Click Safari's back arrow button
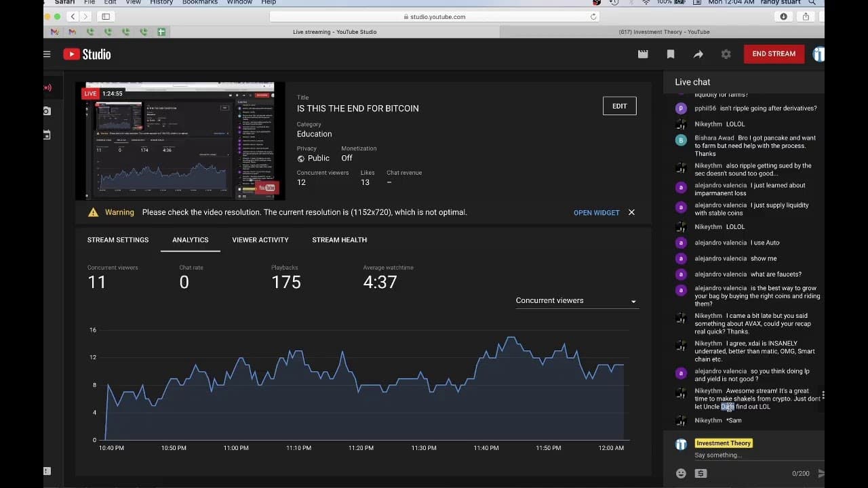This screenshot has height=488, width=868. coord(73,16)
